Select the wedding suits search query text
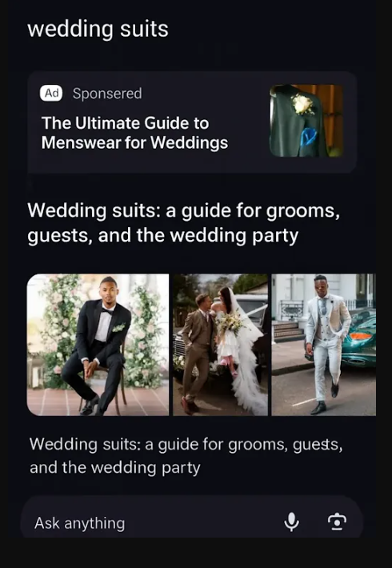Viewport: 392px width, 568px height. tap(98, 29)
